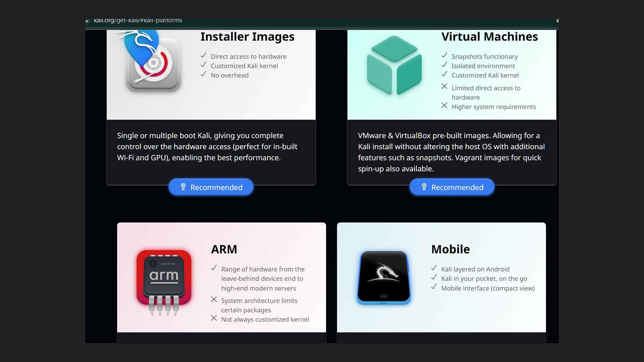Click cross beside System architecture limits

click(x=214, y=299)
